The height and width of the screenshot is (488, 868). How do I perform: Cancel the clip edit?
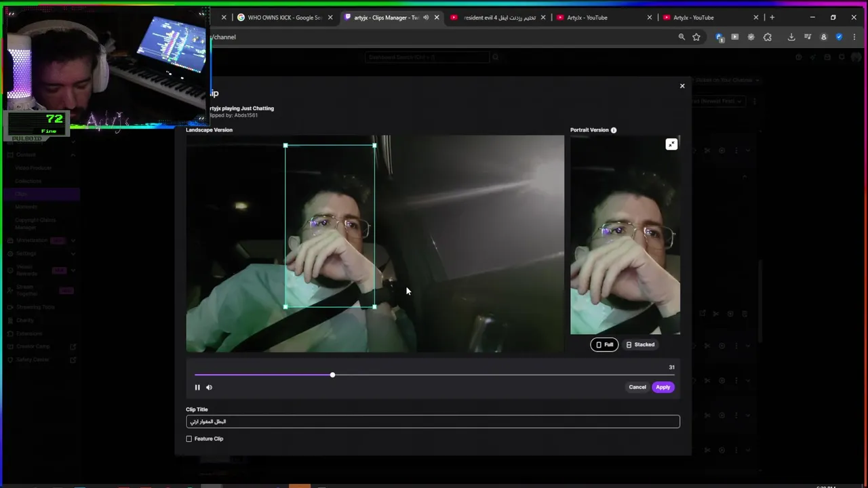(637, 387)
